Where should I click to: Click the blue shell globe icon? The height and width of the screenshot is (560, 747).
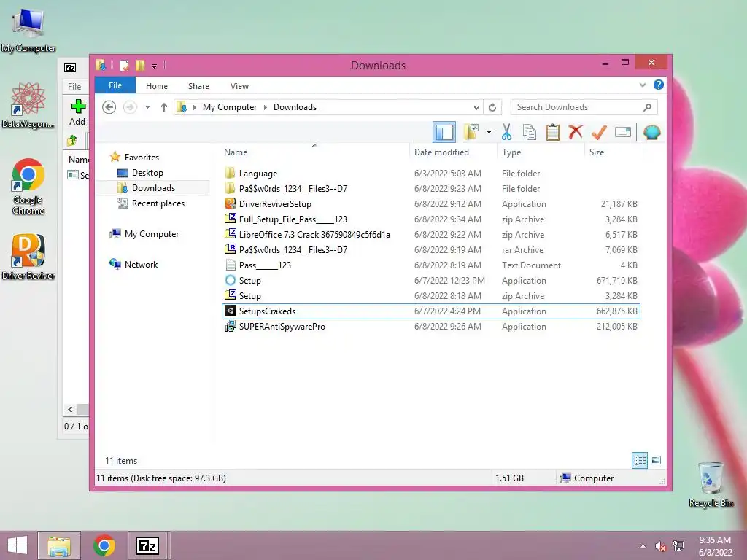[651, 132]
